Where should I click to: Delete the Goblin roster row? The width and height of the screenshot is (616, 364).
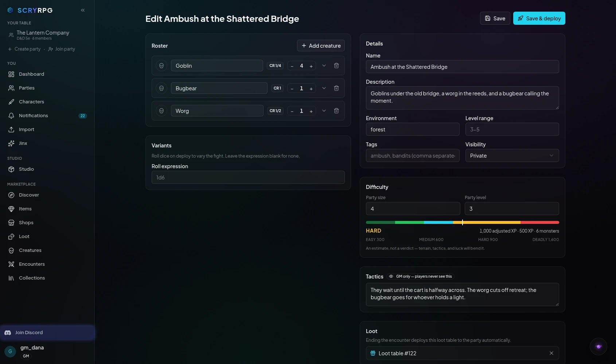[x=336, y=66]
